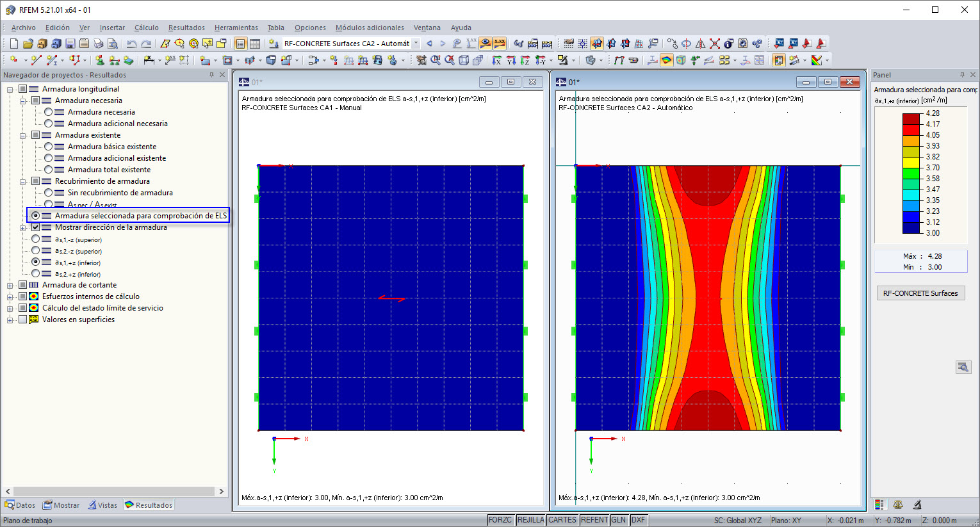Open Print Preview with the magnifier-page icon
Screen dimensions: 980x527
[112, 44]
